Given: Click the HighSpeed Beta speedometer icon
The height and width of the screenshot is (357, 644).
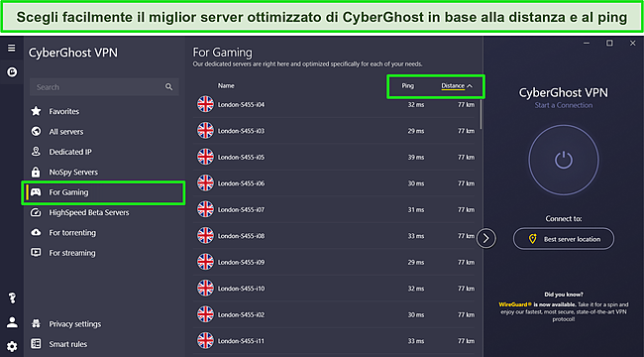Looking at the screenshot, I should [x=36, y=212].
